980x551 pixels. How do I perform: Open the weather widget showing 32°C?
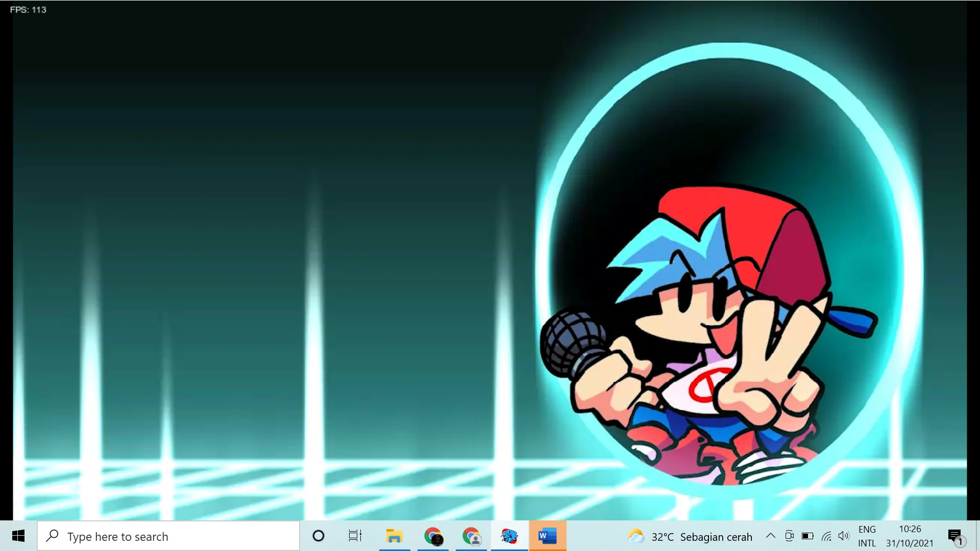[x=690, y=537]
